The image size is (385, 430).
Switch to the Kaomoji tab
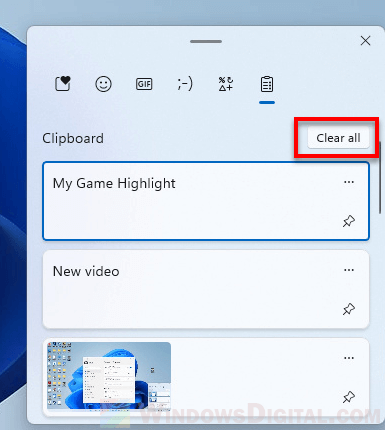(x=185, y=84)
